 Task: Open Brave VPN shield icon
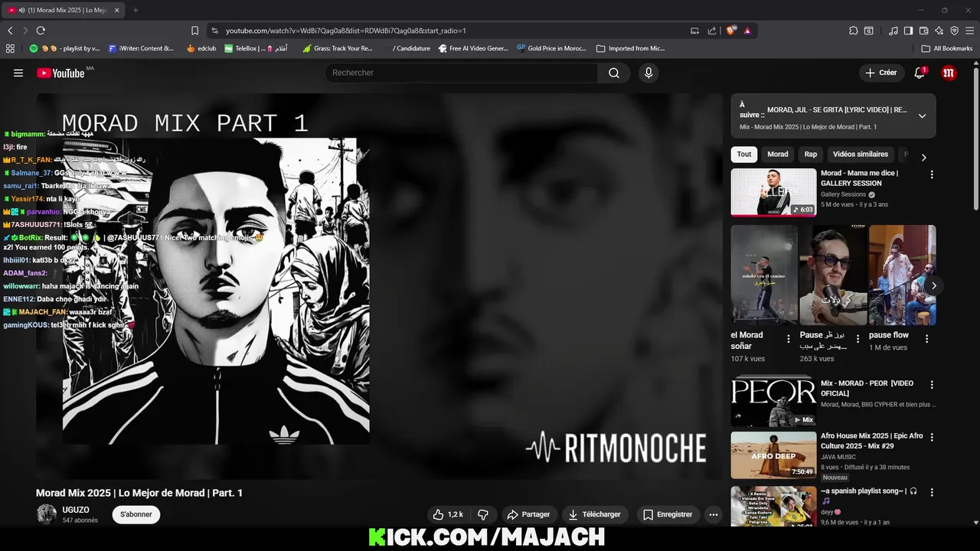click(x=954, y=31)
